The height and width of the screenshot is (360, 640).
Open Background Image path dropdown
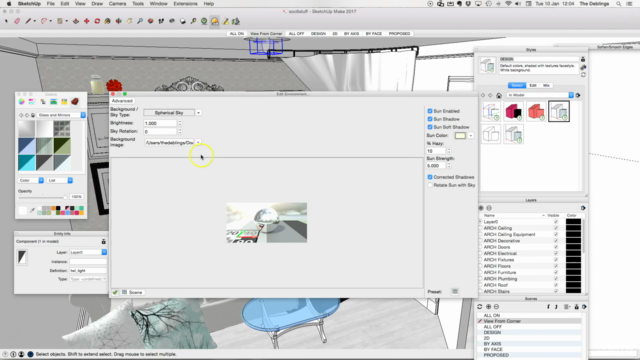coord(198,142)
